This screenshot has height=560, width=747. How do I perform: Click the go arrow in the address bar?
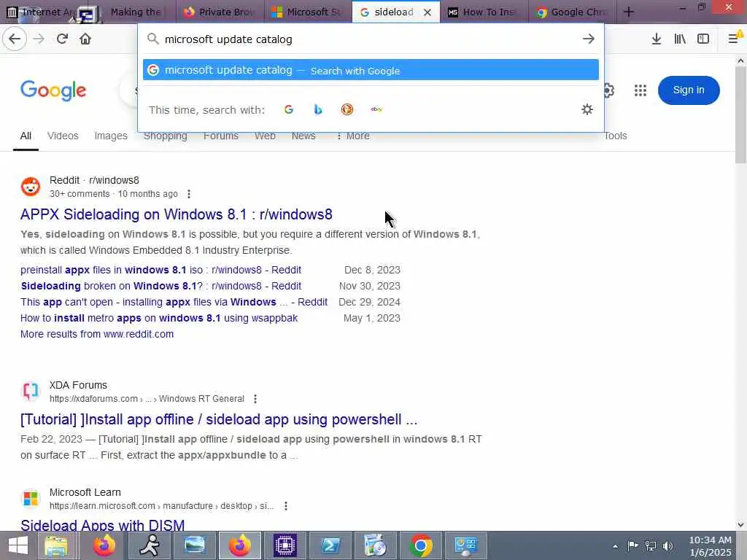[589, 39]
